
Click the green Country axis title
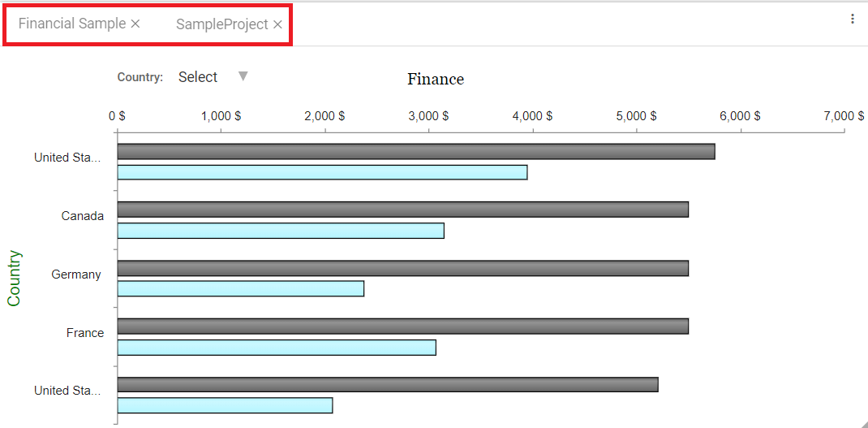14,278
